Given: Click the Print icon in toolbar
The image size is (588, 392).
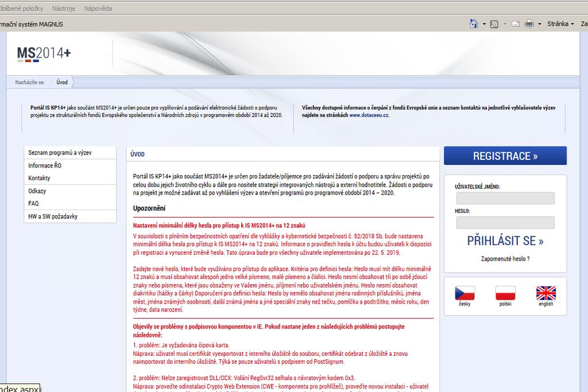Looking at the screenshot, I should coord(529,24).
